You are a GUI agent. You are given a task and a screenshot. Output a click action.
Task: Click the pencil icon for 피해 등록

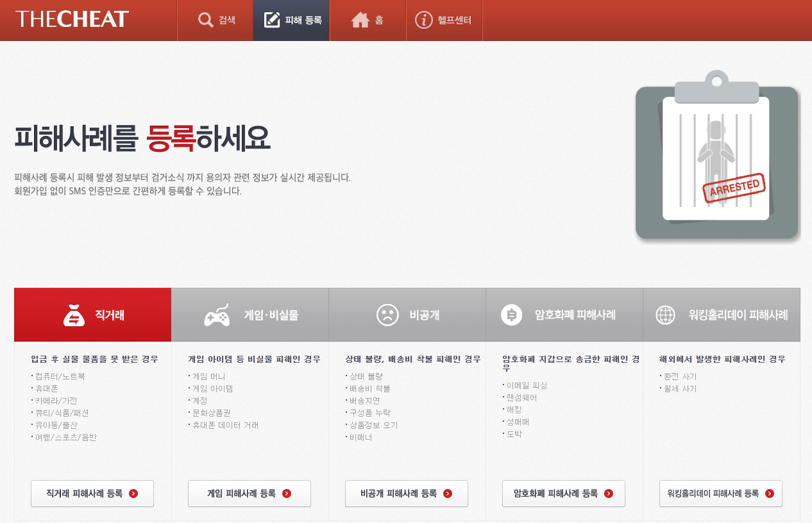272,20
